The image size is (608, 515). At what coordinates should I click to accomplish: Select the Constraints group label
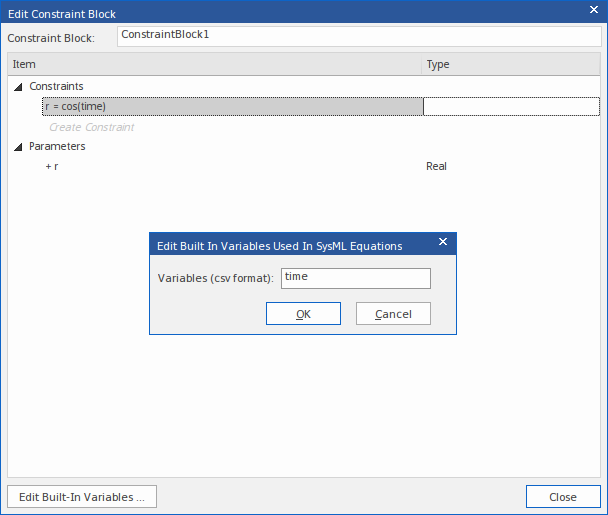57,87
